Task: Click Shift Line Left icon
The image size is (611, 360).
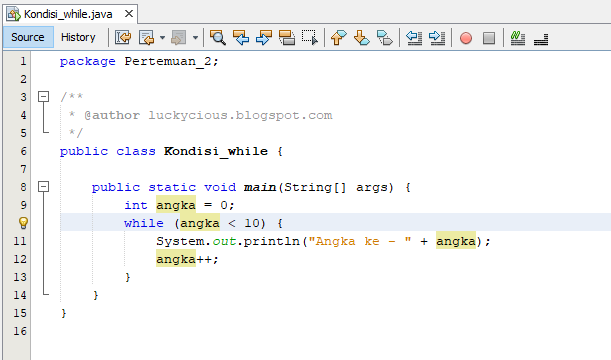Action: point(414,38)
